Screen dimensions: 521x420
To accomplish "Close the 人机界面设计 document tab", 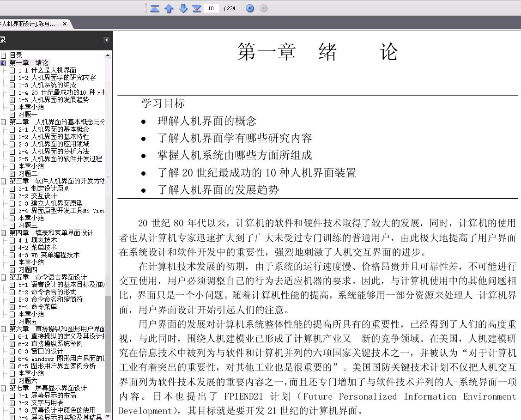I will 65,24.
